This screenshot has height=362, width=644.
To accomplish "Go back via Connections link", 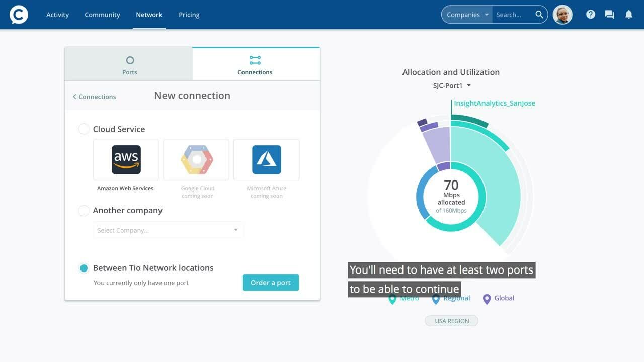I will point(94,97).
